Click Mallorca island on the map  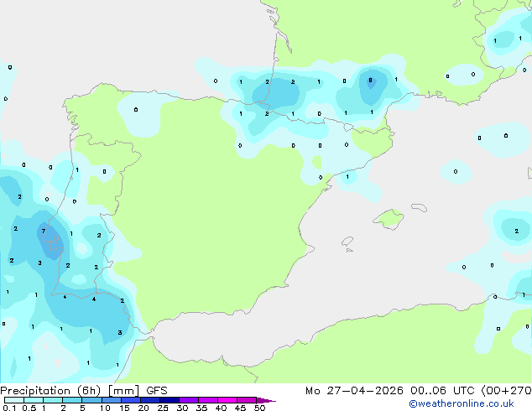389,219
